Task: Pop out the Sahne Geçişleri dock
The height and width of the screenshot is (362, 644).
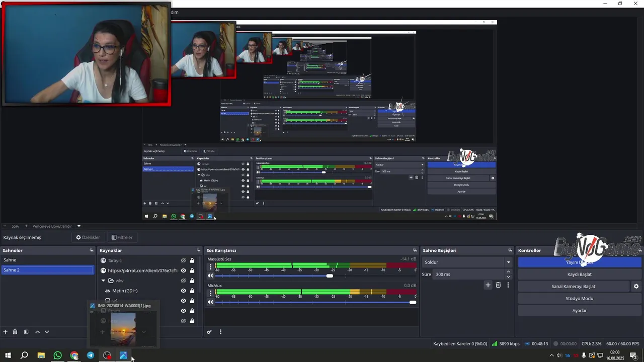Action: point(510,250)
